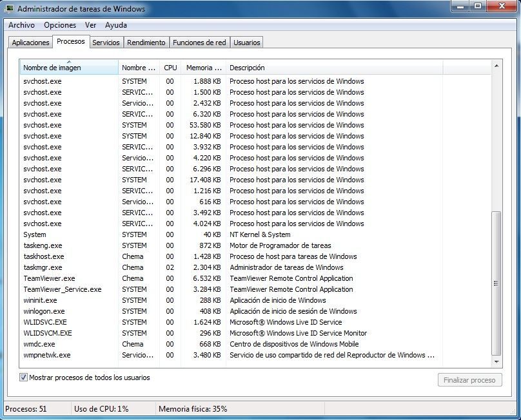Select the svchost.exe using 53.580 KB
521x420 pixels.
coord(231,125)
